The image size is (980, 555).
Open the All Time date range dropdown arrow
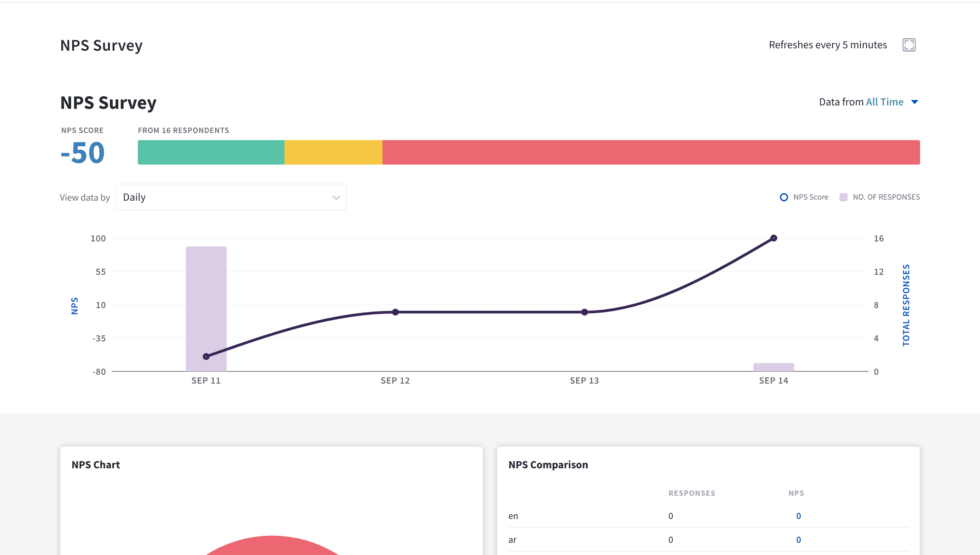pos(914,102)
